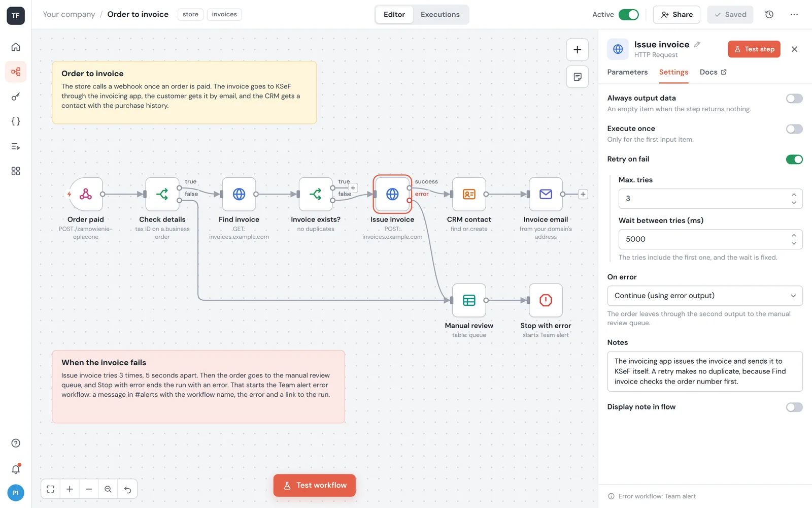
Task: Adjust Max. tries with its stepper arrows
Action: pos(794,199)
